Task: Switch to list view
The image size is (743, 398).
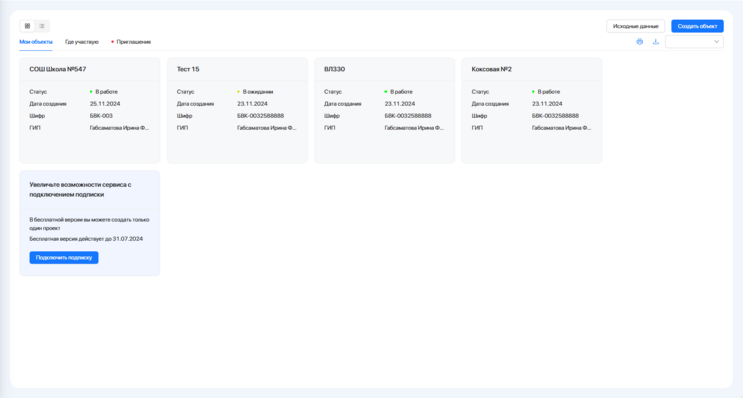Action: [x=42, y=26]
